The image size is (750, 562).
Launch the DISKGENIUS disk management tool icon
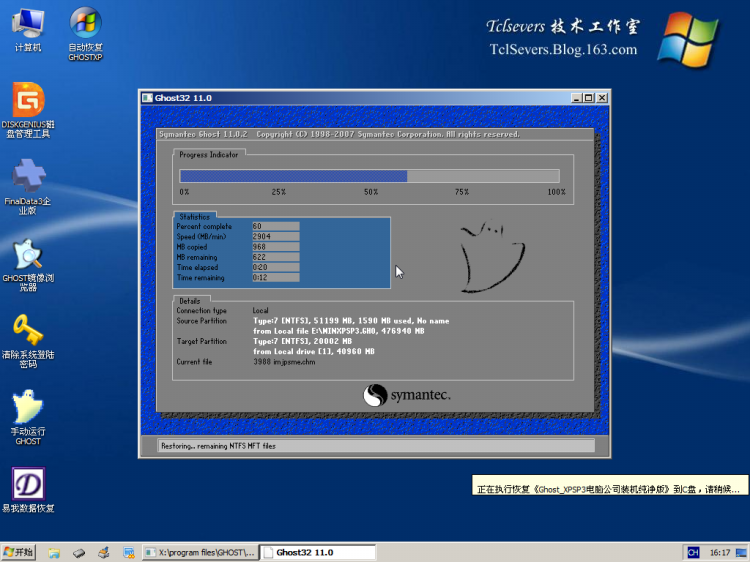tap(28, 110)
